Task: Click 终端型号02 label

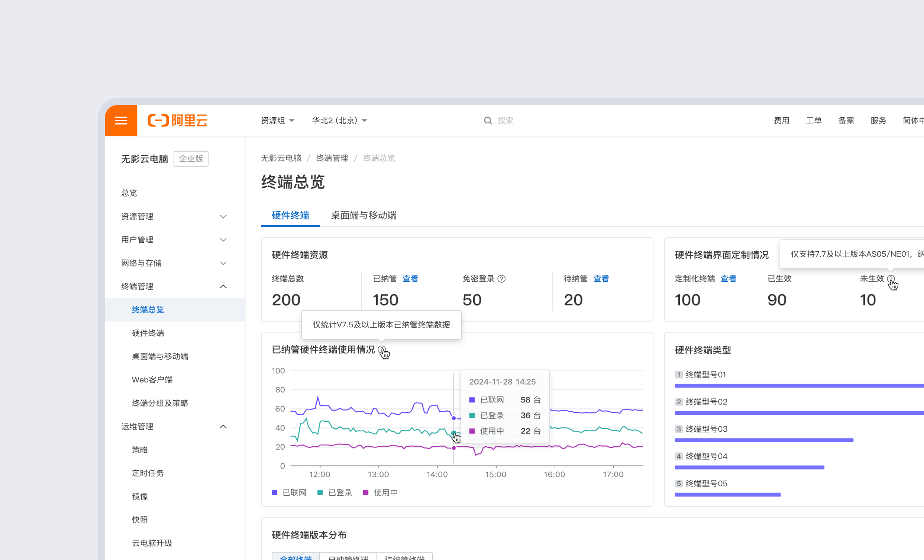Action: pos(706,402)
